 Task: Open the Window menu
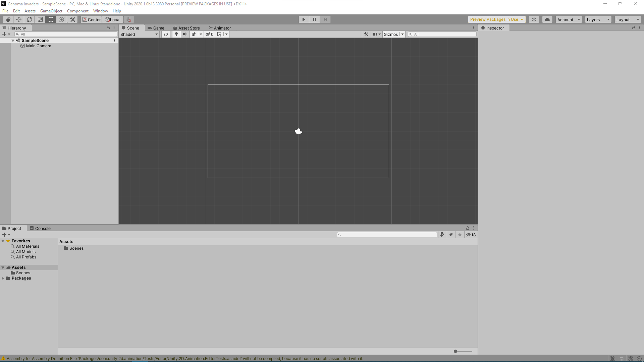tap(100, 11)
